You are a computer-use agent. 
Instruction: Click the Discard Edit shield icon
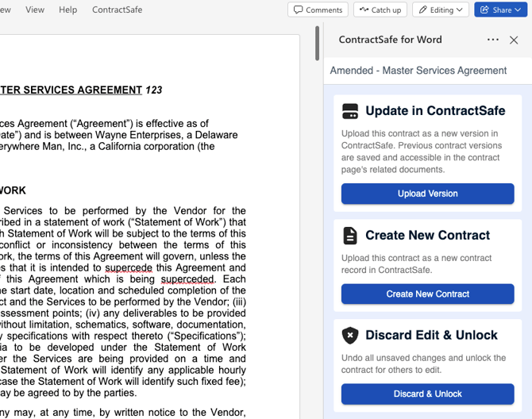350,336
